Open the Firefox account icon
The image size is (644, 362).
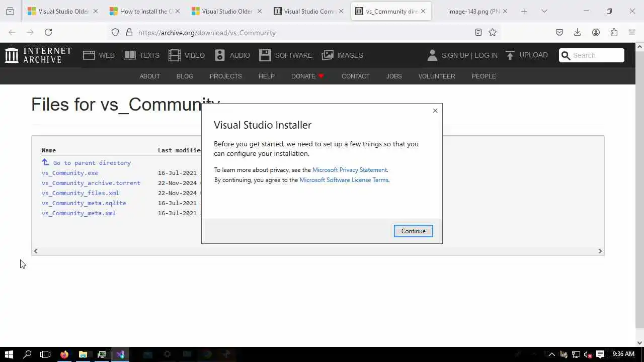tap(596, 32)
